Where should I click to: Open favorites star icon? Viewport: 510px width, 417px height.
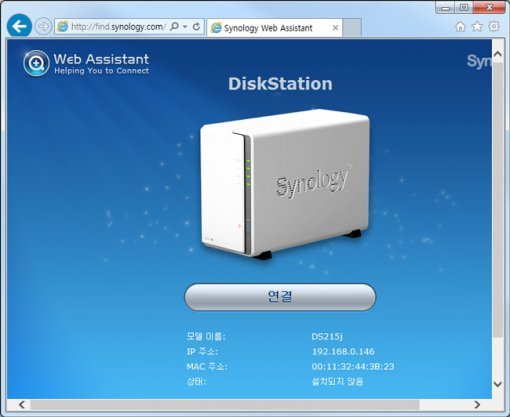tap(477, 27)
